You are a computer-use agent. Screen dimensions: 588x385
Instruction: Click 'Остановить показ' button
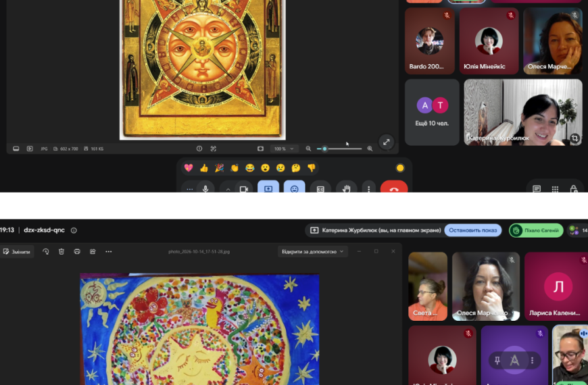point(473,230)
